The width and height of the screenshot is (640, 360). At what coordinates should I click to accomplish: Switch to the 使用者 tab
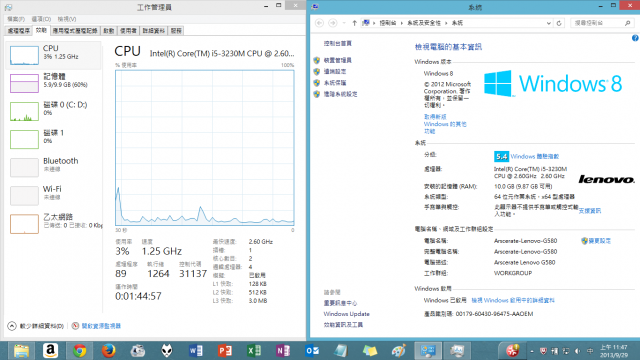click(x=128, y=31)
